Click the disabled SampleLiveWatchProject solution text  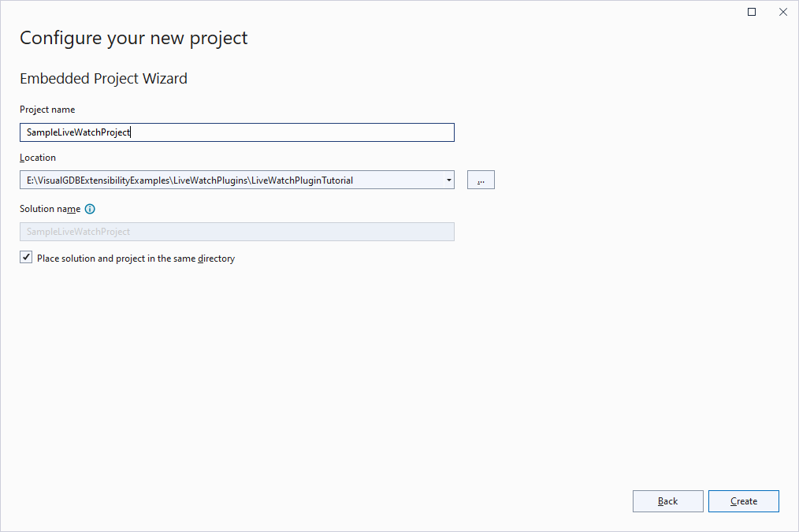(x=79, y=232)
